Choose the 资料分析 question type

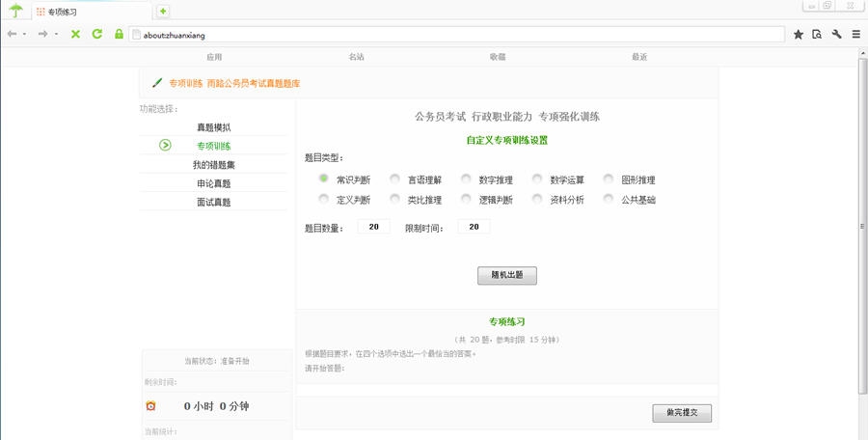coord(537,200)
